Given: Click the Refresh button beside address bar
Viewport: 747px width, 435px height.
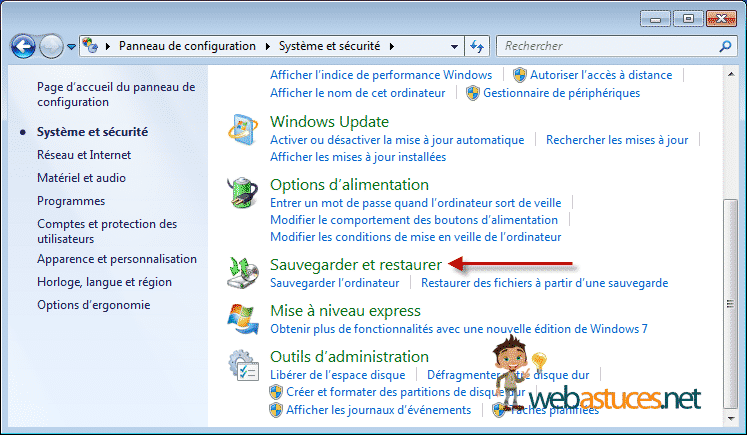Looking at the screenshot, I should click(477, 46).
